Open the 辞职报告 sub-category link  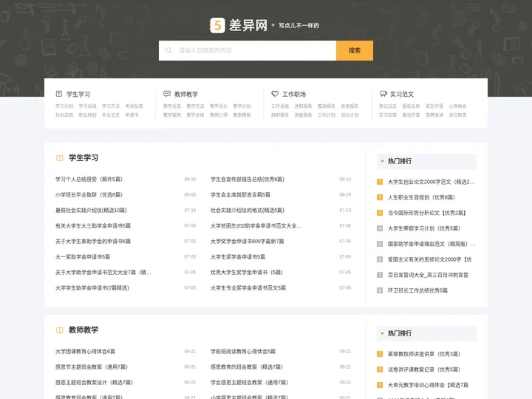click(x=280, y=115)
